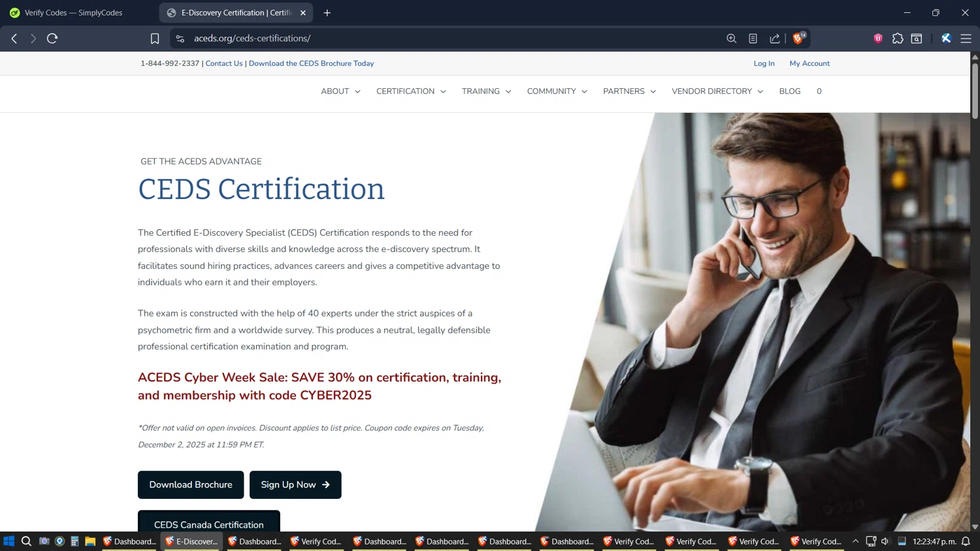
Task: Click the Bitwarden shield extension icon
Action: [878, 39]
